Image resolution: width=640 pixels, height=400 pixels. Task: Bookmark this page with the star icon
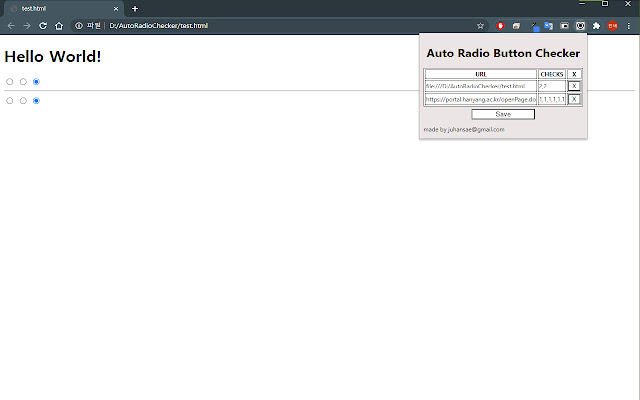coord(480,25)
